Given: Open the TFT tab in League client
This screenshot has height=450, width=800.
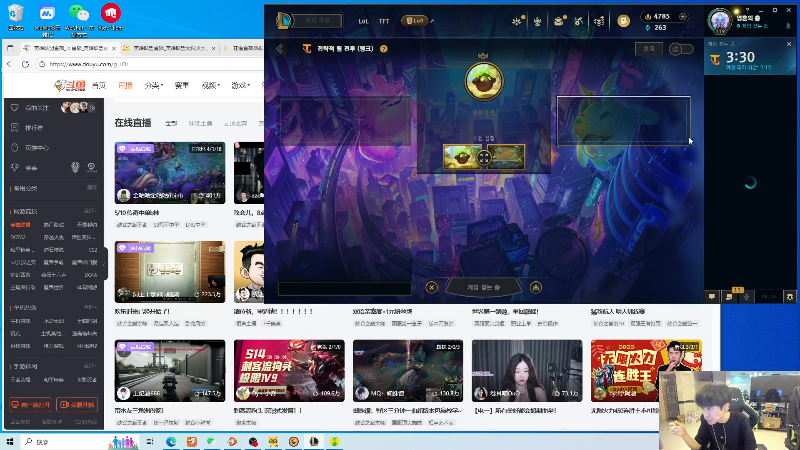Looking at the screenshot, I should pos(384,21).
